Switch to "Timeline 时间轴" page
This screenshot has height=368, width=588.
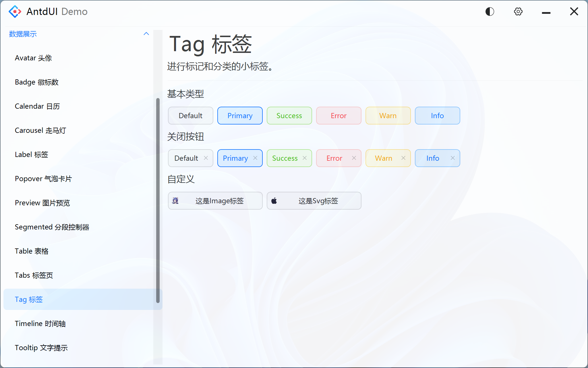coord(40,323)
